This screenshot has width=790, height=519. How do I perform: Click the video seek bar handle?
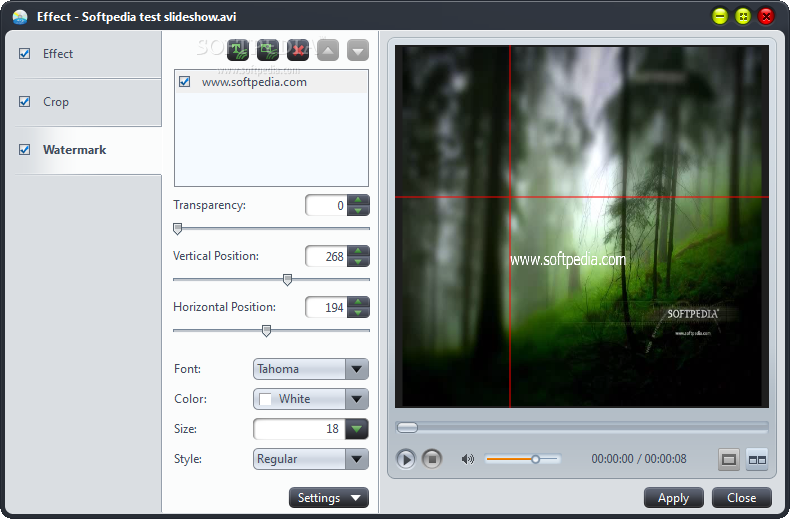(x=407, y=428)
